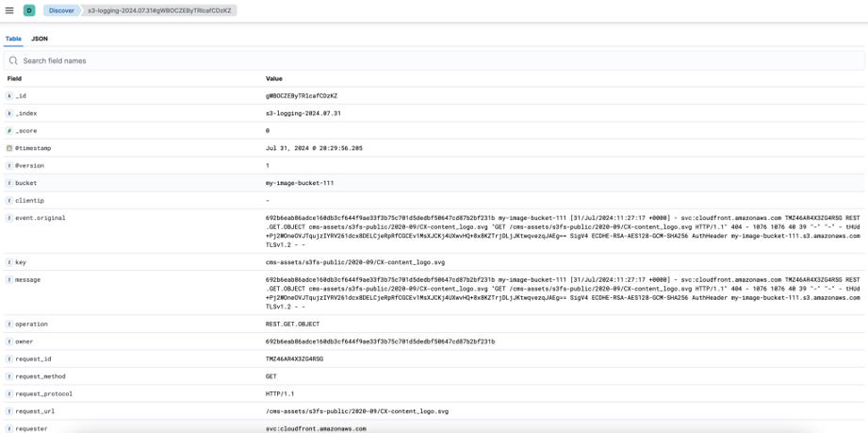The image size is (868, 433).
Task: Click the _score number type icon
Action: coord(8,131)
